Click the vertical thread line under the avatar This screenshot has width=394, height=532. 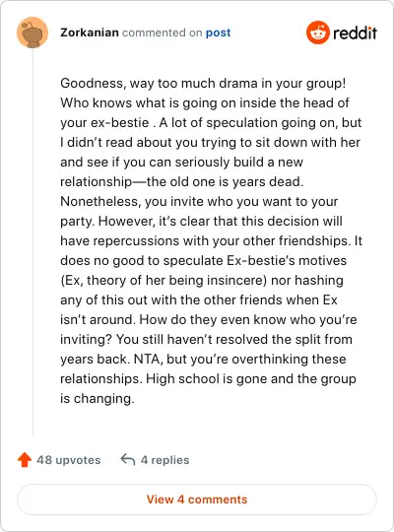33,242
